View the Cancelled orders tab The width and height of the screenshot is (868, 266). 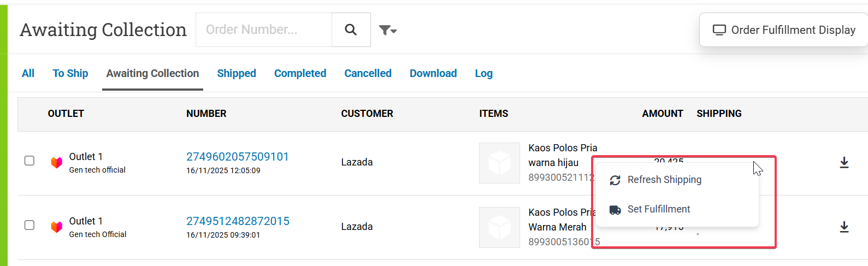[368, 73]
